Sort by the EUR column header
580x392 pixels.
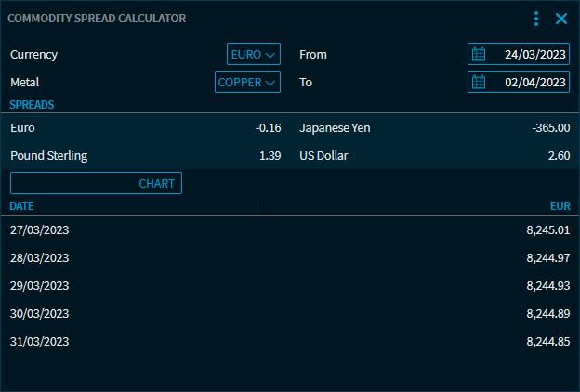560,205
